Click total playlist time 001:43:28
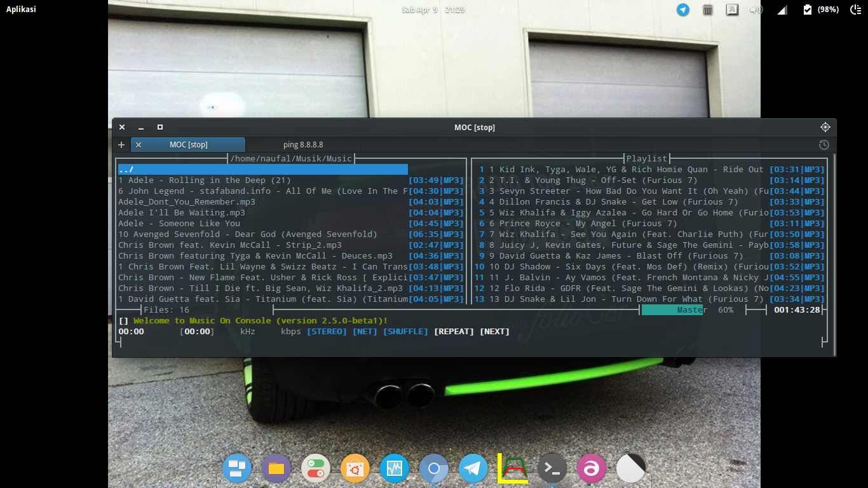Image resolution: width=868 pixels, height=488 pixels. (797, 310)
